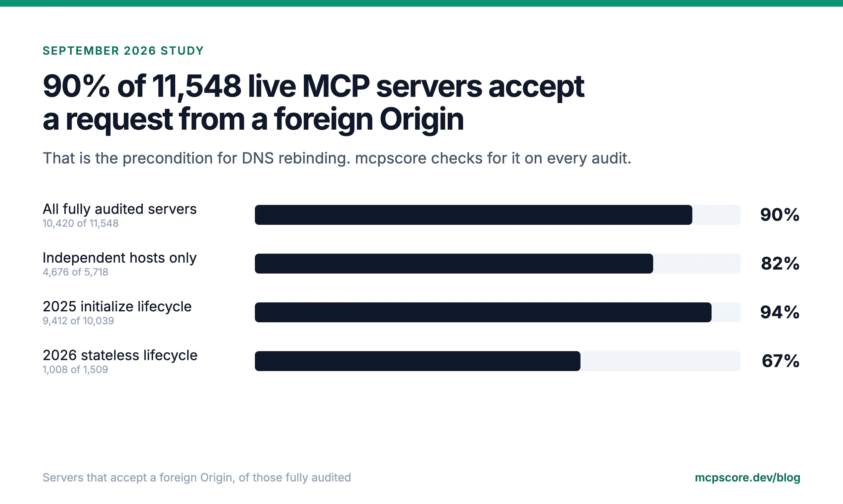Viewport: 843px width, 504px height.
Task: Click the '10,420 of 11,548' count
Action: click(x=81, y=223)
